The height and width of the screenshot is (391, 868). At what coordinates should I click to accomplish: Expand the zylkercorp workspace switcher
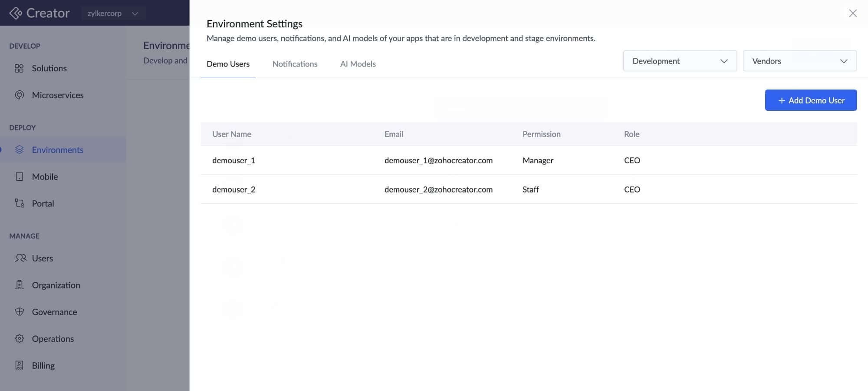click(x=112, y=13)
